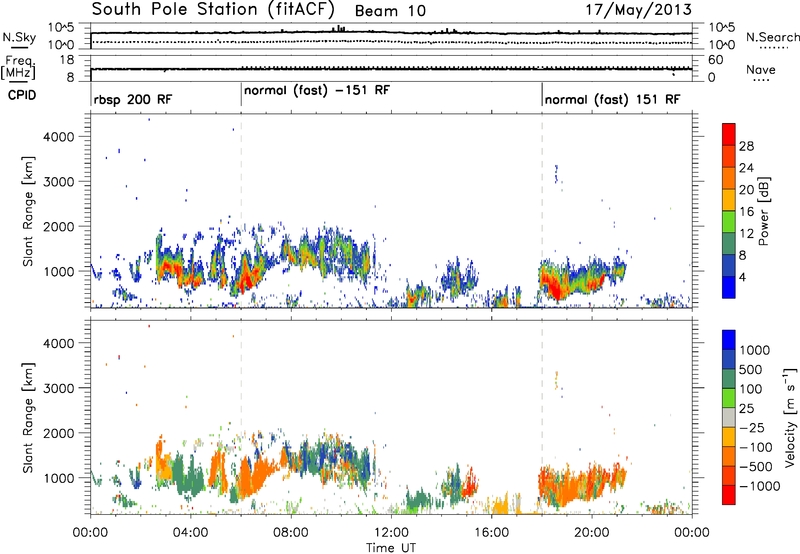Image resolution: width=800 pixels, height=554 pixels.
Task: Click the 'Beam 10' label
Action: click(390, 11)
